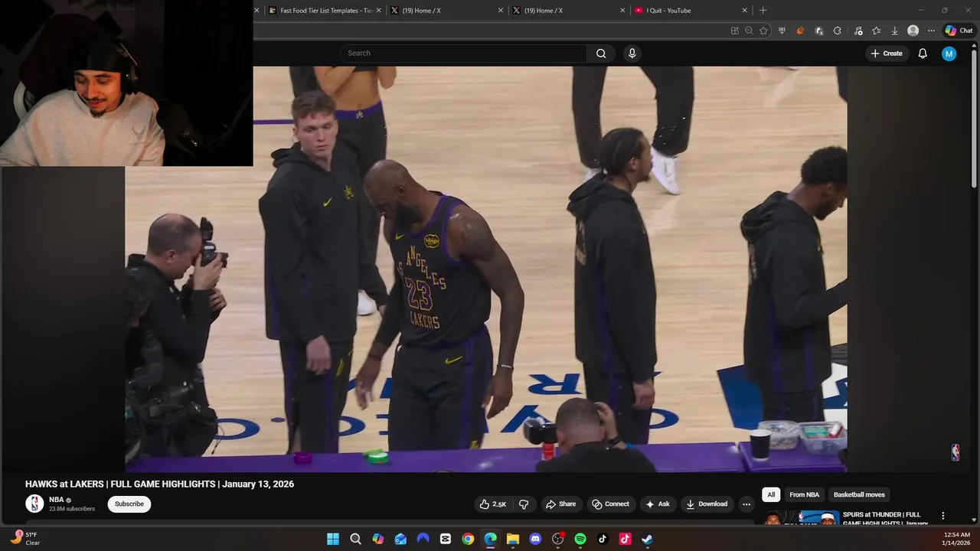The height and width of the screenshot is (551, 980).
Task: Open the taskbar weather widget 51°F Clear
Action: click(25, 538)
